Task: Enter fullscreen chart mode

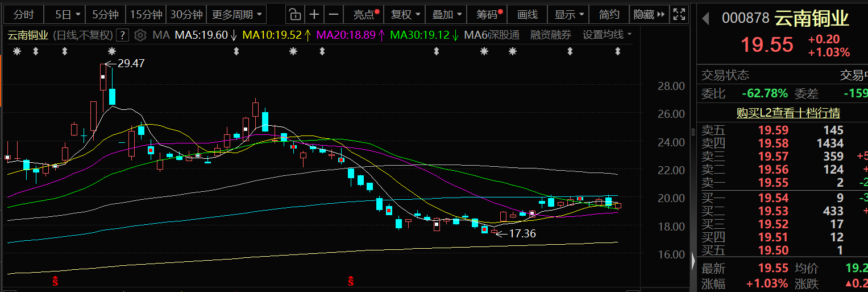Action: pos(679,14)
